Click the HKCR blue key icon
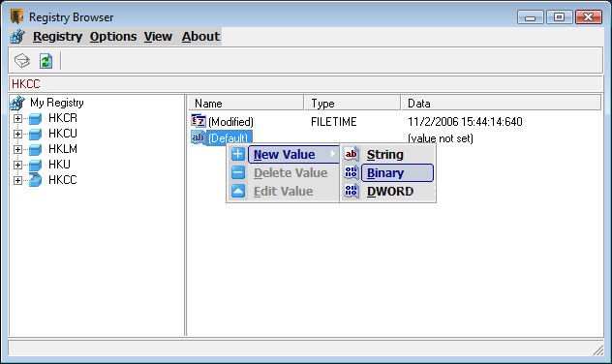Image resolution: width=612 pixels, height=364 pixels. (35, 118)
